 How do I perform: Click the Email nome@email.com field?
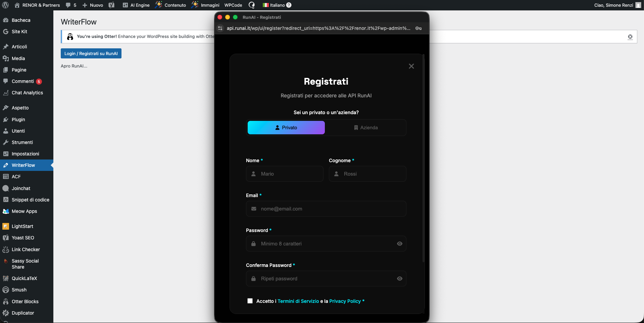(326, 209)
